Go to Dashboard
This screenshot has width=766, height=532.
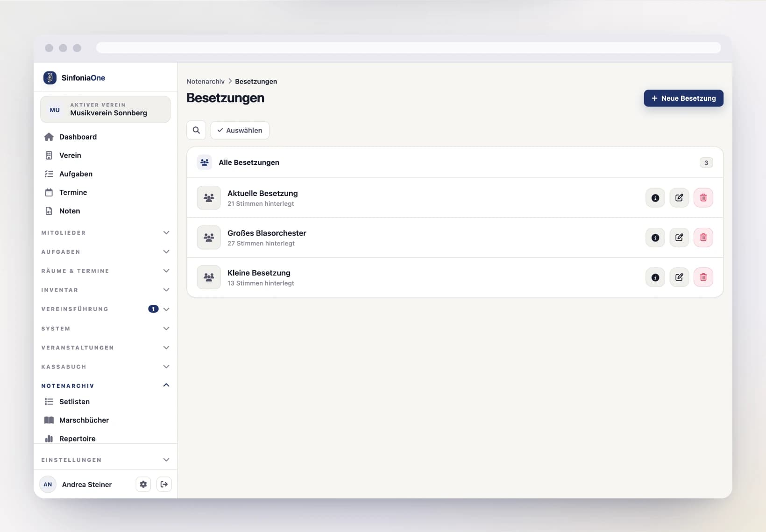[106, 137]
